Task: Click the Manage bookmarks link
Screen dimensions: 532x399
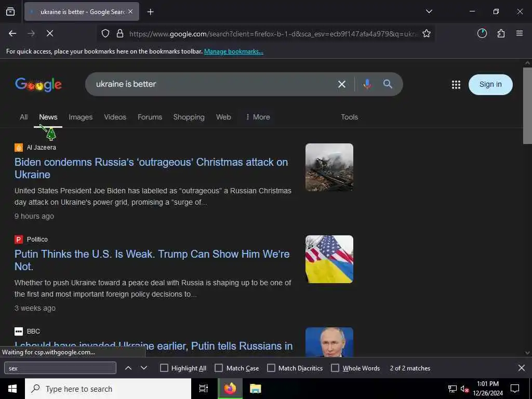Action: [x=233, y=51]
